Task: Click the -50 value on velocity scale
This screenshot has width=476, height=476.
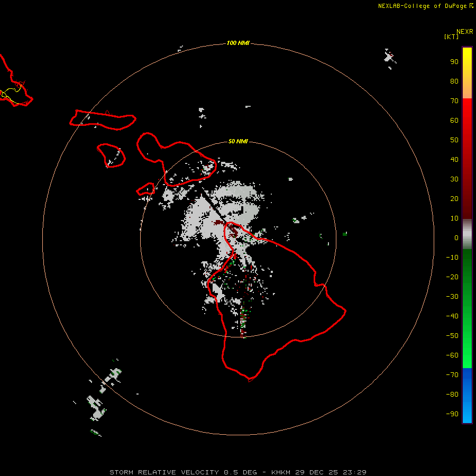Action: click(452, 336)
